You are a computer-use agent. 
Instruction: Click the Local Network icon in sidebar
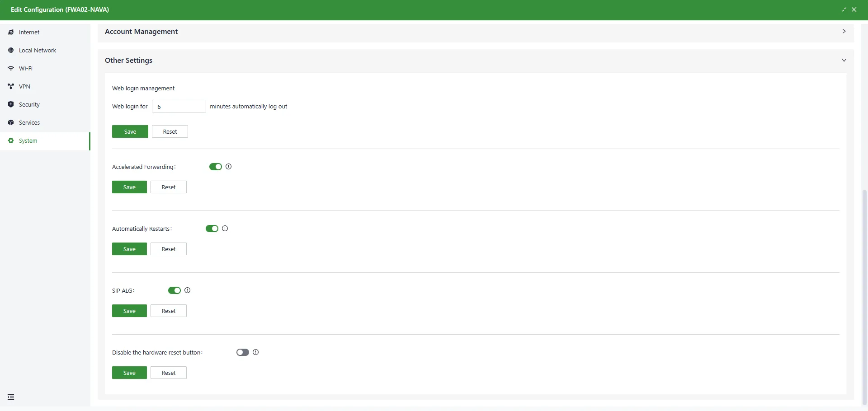point(11,50)
